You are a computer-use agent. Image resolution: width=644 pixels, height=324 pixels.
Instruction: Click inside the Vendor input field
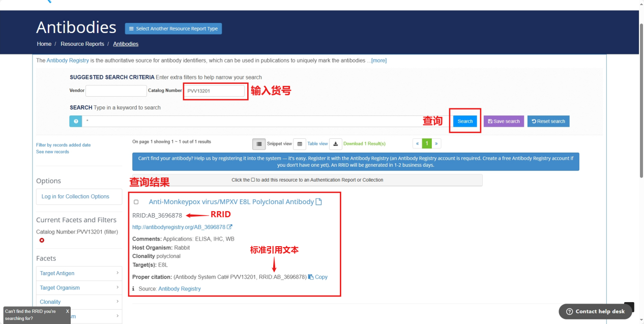click(x=116, y=90)
